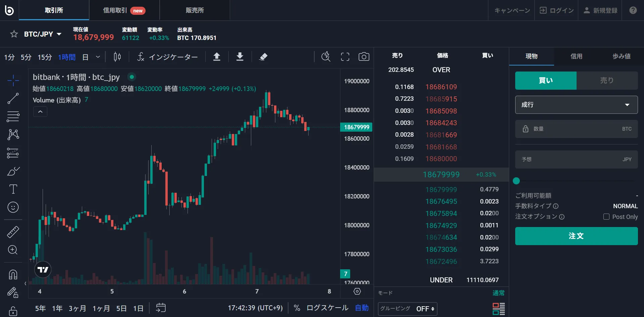The image size is (644, 317).
Task: Open the BTC/JPY pair selector
Action: 42,34
